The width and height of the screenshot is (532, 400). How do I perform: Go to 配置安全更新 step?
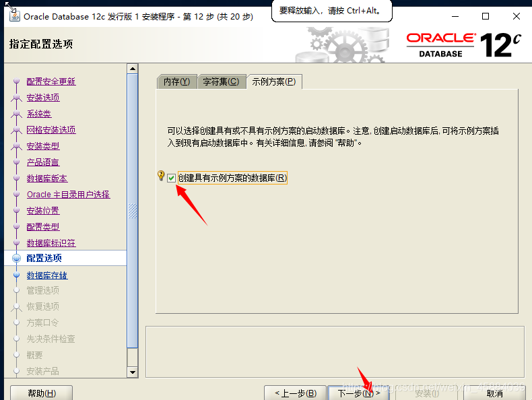coord(51,81)
